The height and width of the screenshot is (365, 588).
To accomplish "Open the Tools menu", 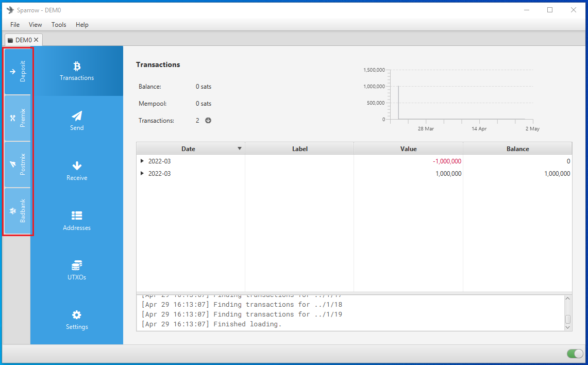I will [59, 25].
